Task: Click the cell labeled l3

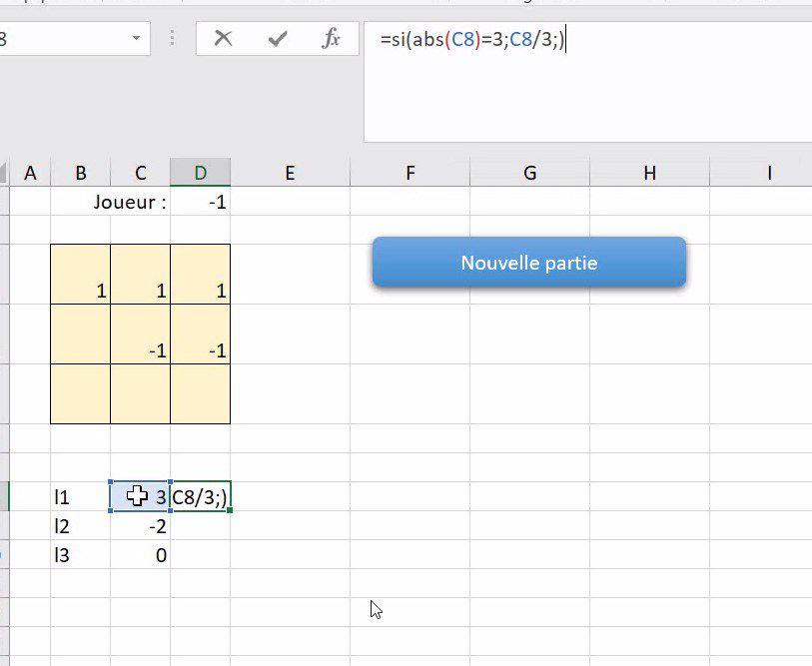Action: point(79,556)
